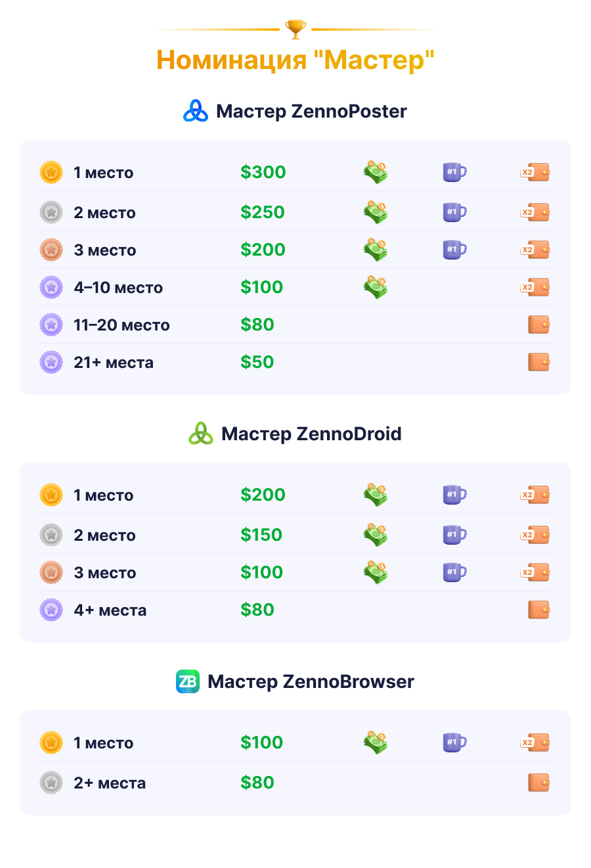Click the $80 amount in 2+ места row
Screen dimensions: 591x868
(257, 783)
